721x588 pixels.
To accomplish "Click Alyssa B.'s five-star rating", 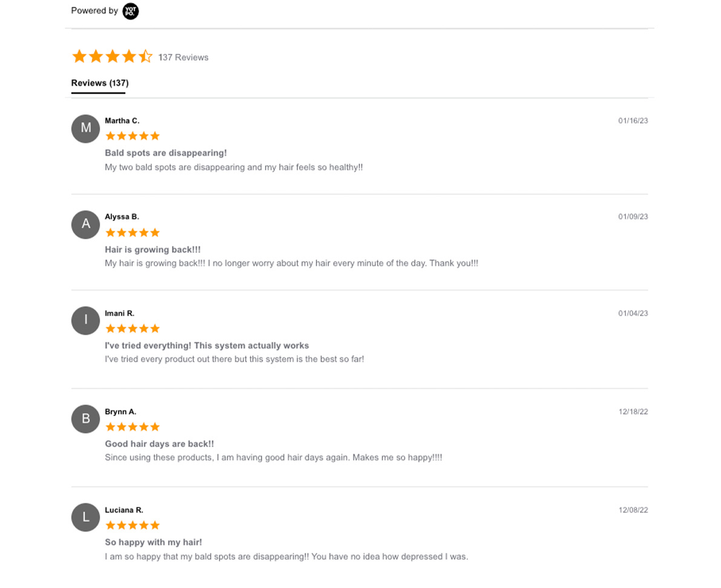I will pos(133,233).
